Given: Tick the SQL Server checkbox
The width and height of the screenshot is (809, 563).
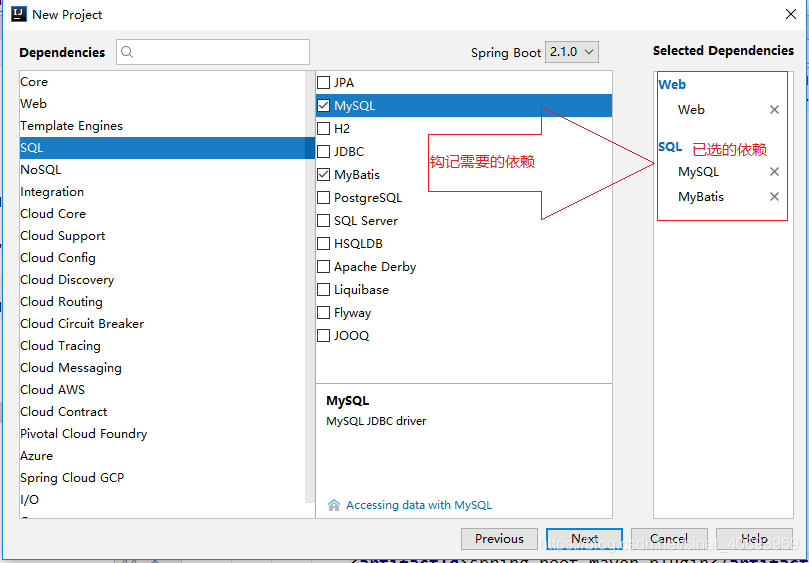Looking at the screenshot, I should coord(323,221).
